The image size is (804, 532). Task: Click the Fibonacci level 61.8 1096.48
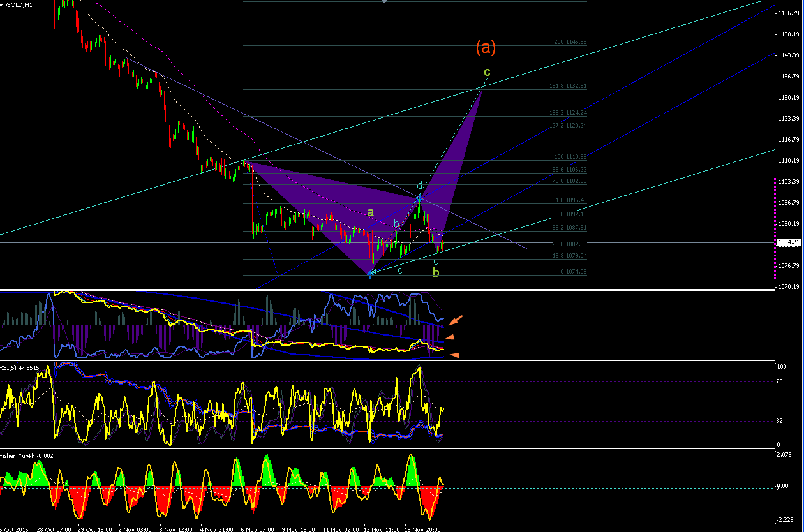click(569, 200)
